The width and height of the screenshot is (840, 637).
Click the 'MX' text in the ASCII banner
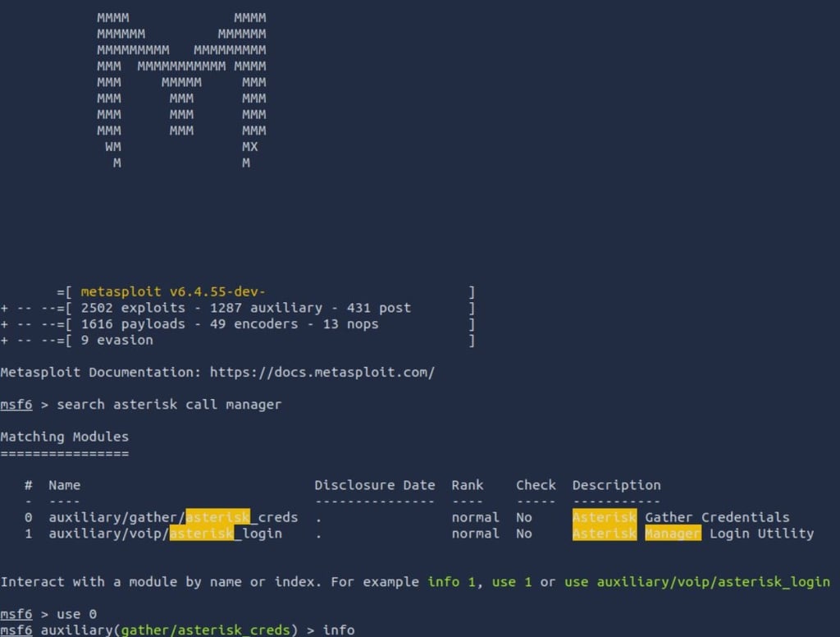coord(249,147)
